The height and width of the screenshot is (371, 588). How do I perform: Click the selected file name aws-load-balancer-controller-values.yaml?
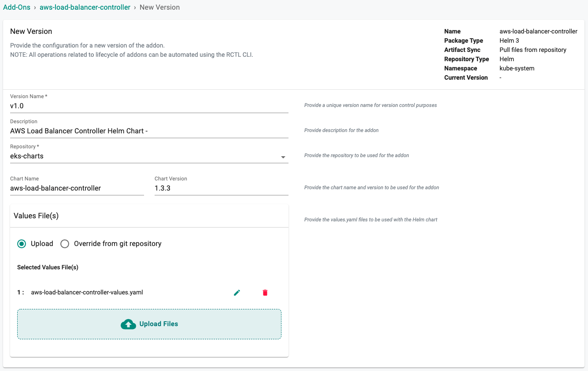(x=87, y=292)
